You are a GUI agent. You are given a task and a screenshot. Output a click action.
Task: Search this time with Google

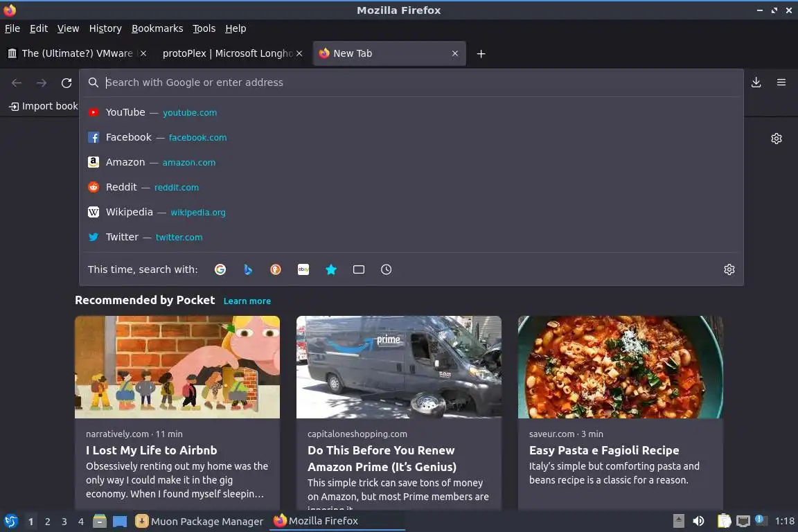[220, 269]
